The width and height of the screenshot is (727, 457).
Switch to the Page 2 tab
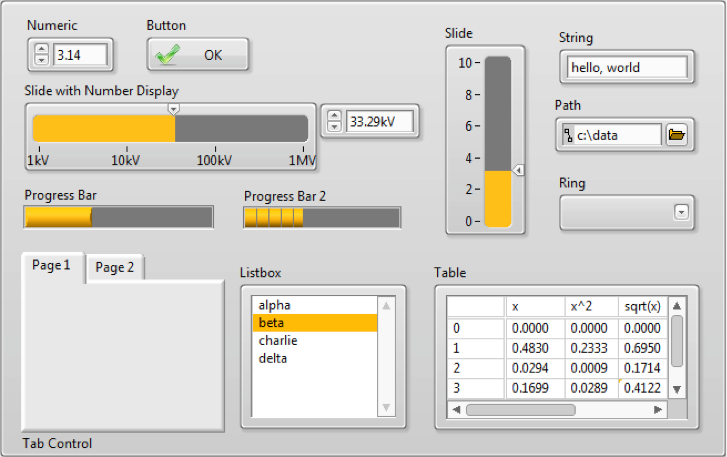(115, 268)
